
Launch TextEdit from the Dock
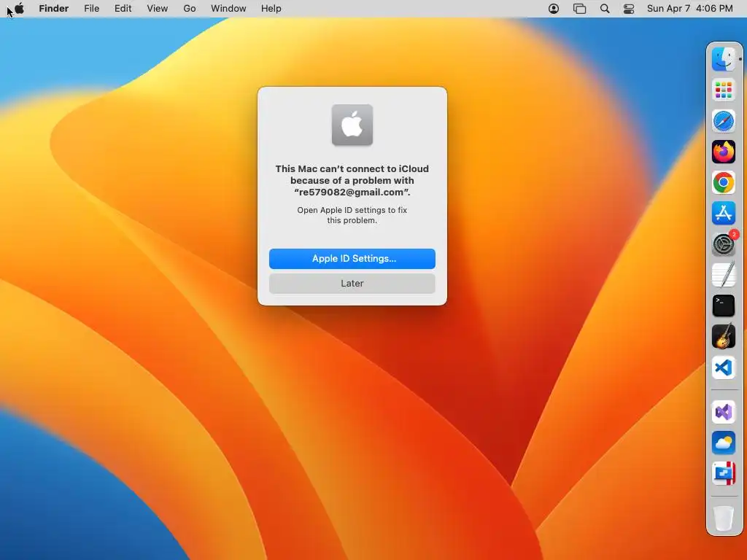coord(724,275)
